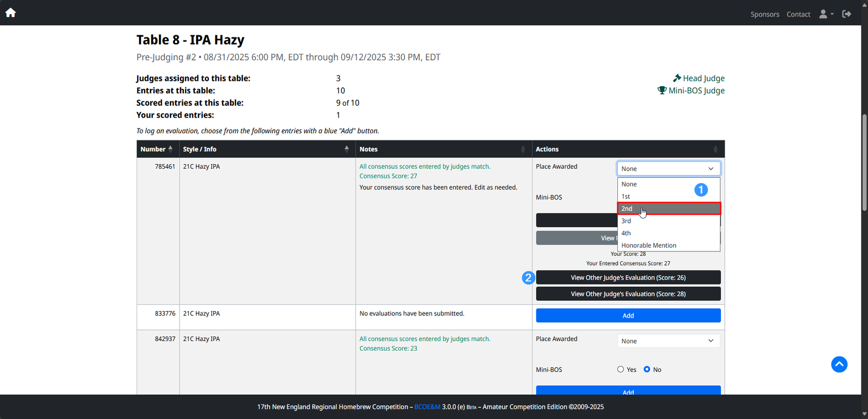868x419 pixels.
Task: Open the Sponsors link in top navigation
Action: point(764,14)
